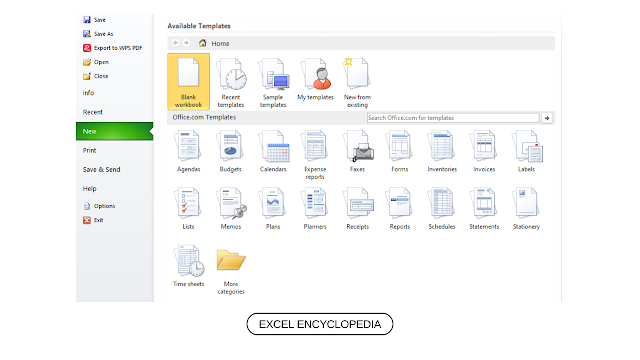Open the Receipts template category
The width and height of the screenshot is (640, 360).
click(x=358, y=209)
